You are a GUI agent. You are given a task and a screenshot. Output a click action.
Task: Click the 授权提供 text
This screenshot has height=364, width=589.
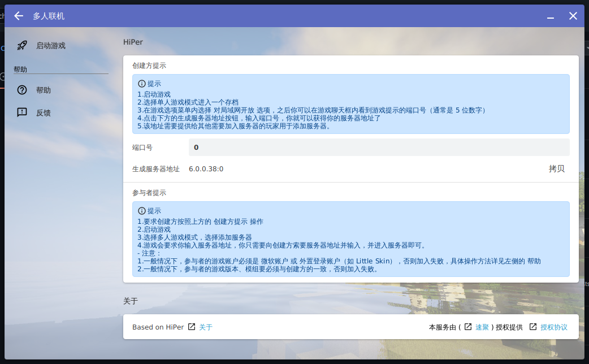coord(509,327)
